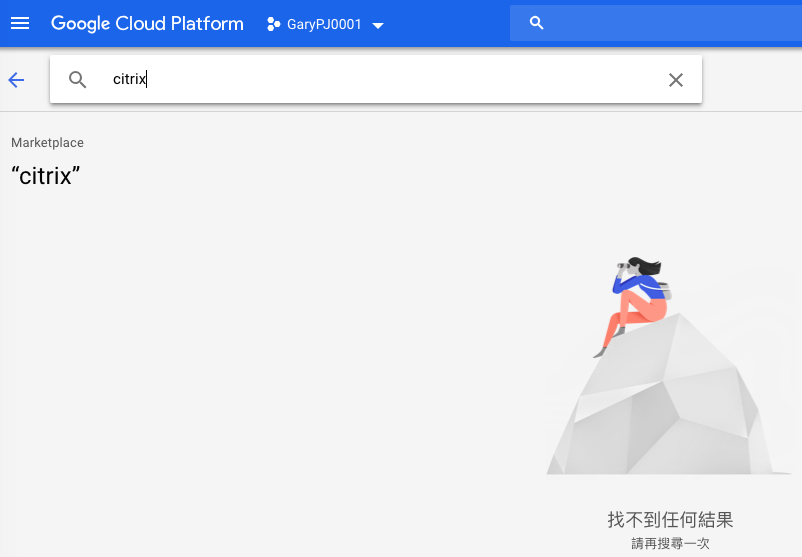
Task: Click the Google Cloud Platform logo
Action: [x=147, y=24]
